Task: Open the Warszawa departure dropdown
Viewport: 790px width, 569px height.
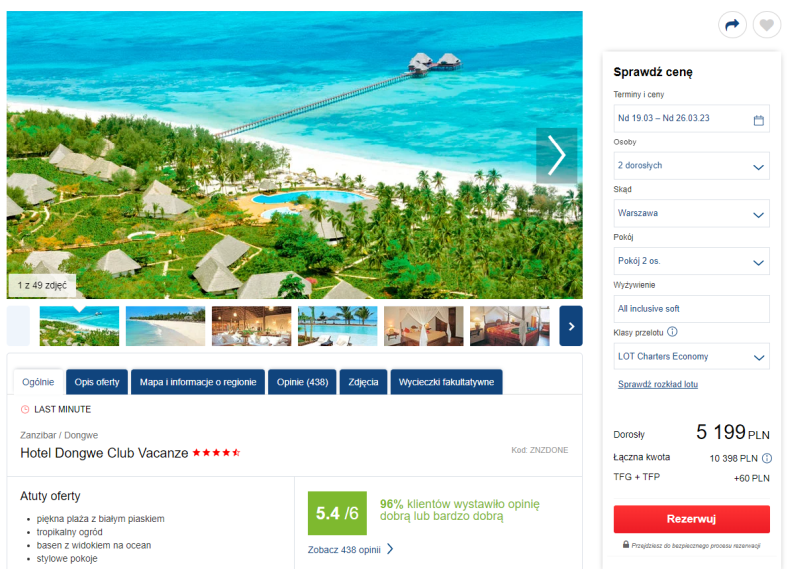Action: pos(691,213)
